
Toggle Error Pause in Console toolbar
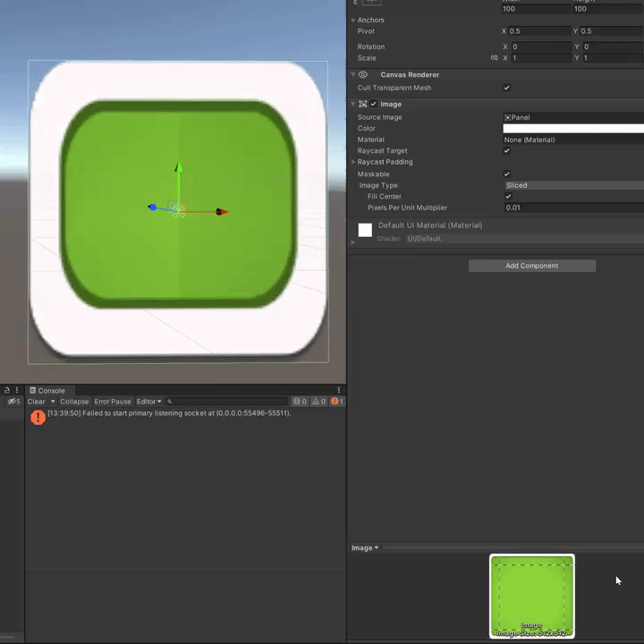[x=113, y=402]
